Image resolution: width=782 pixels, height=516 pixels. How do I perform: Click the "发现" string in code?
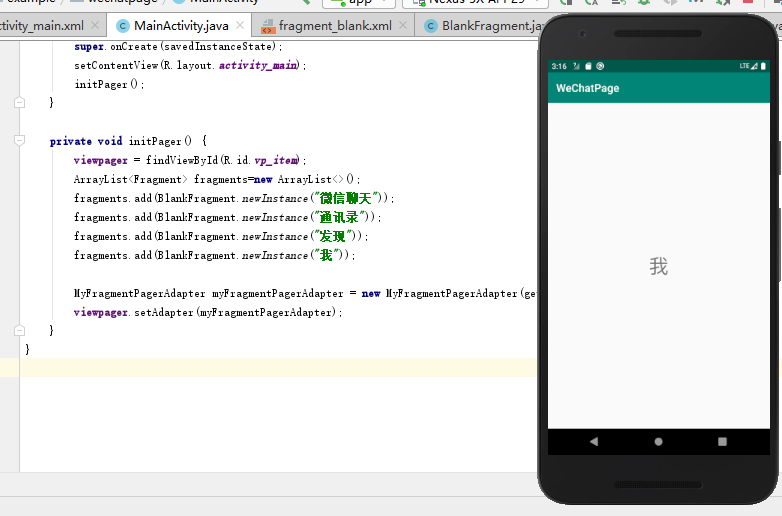pyautogui.click(x=333, y=236)
